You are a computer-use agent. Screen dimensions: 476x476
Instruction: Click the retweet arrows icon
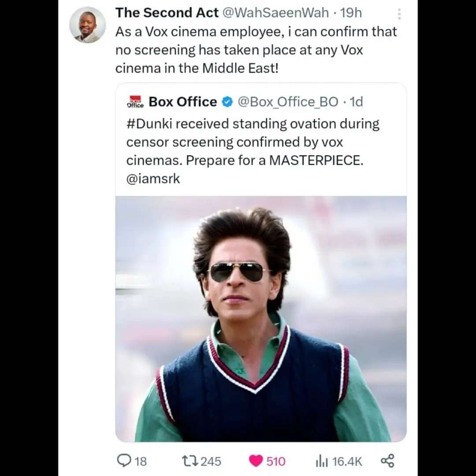point(190,461)
